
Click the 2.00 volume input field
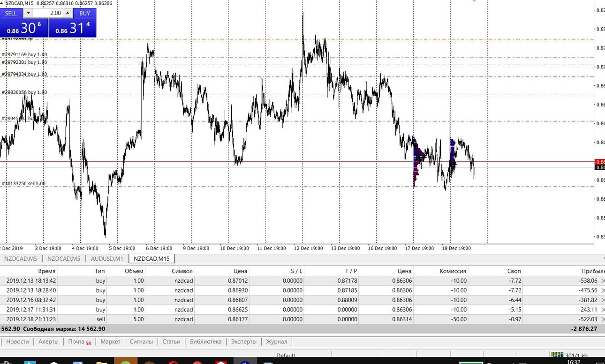tap(48, 13)
